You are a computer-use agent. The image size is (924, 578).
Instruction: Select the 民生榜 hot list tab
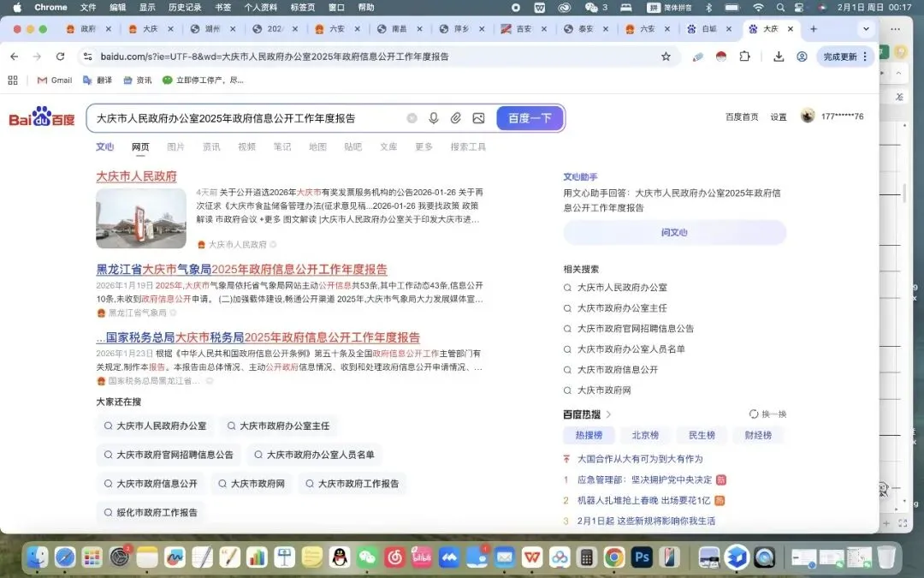tap(702, 435)
